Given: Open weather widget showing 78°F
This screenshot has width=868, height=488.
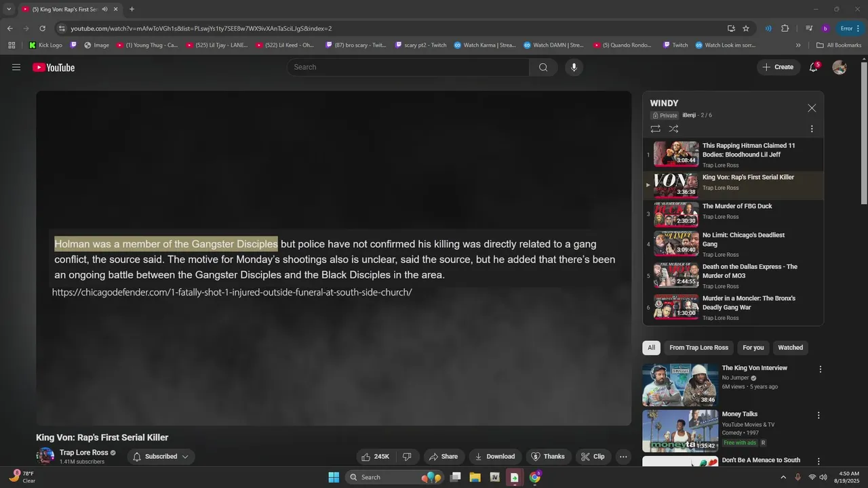Looking at the screenshot, I should pyautogui.click(x=22, y=477).
